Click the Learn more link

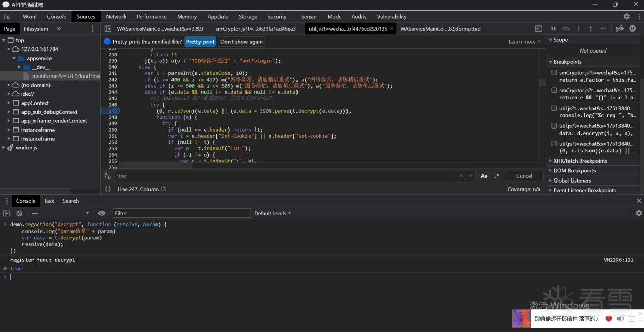(x=522, y=42)
